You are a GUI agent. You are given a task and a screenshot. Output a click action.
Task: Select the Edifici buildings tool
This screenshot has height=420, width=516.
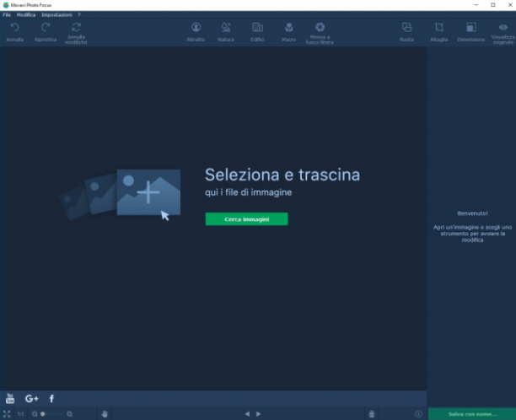click(x=257, y=32)
